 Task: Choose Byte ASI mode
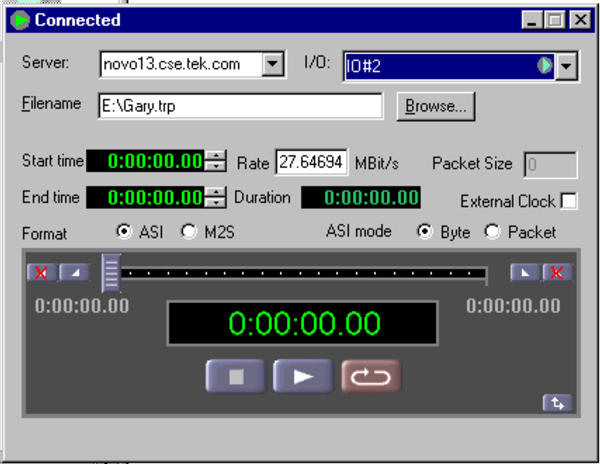(x=424, y=231)
